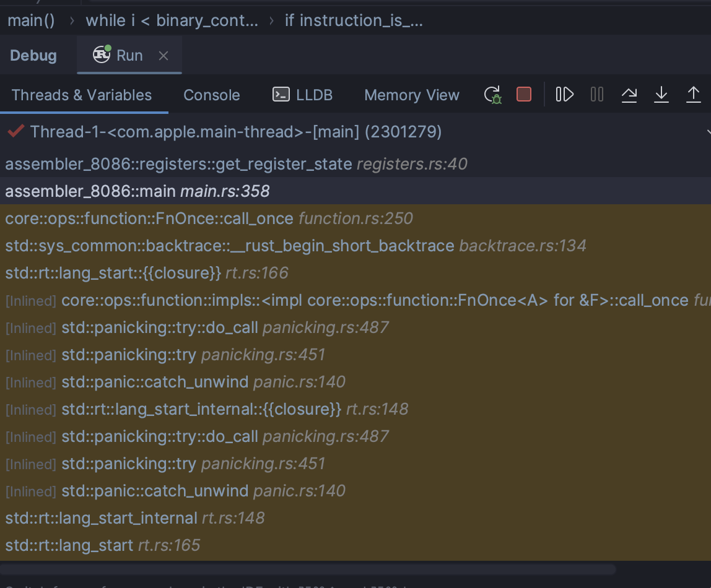The width and height of the screenshot is (711, 588).
Task: Resume program execution
Action: click(564, 95)
